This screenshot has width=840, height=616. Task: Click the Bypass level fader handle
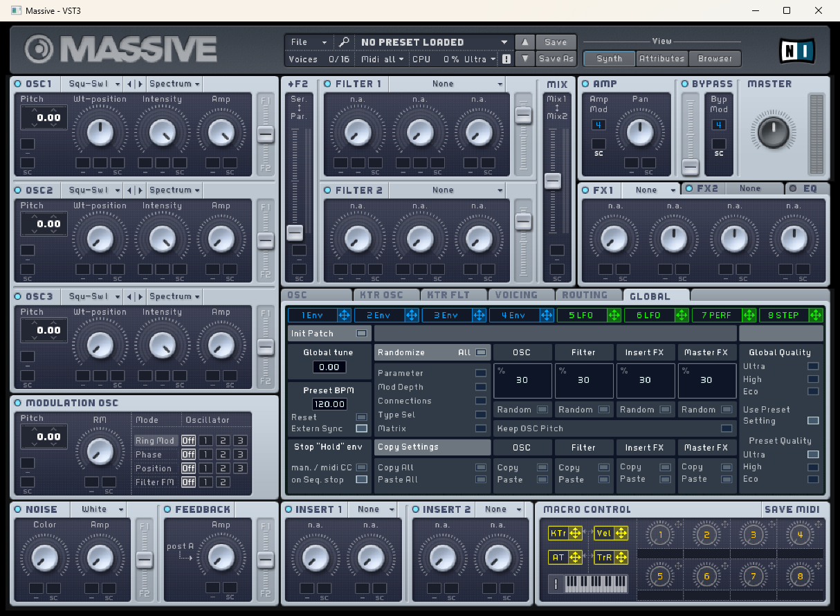(690, 166)
